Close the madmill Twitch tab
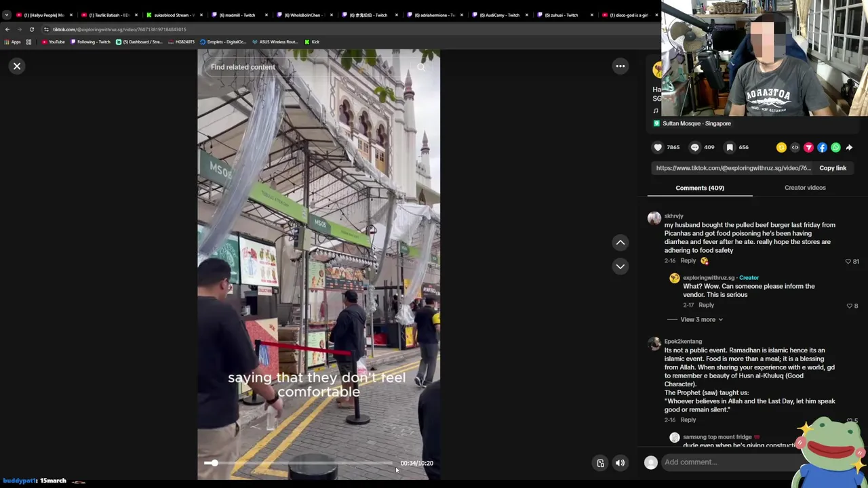This screenshot has width=868, height=488. point(266,15)
